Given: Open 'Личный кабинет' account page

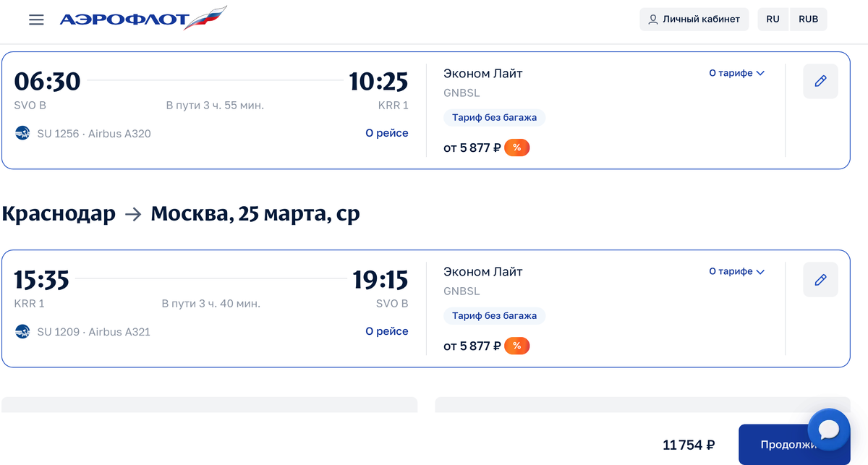Looking at the screenshot, I should click(694, 20).
